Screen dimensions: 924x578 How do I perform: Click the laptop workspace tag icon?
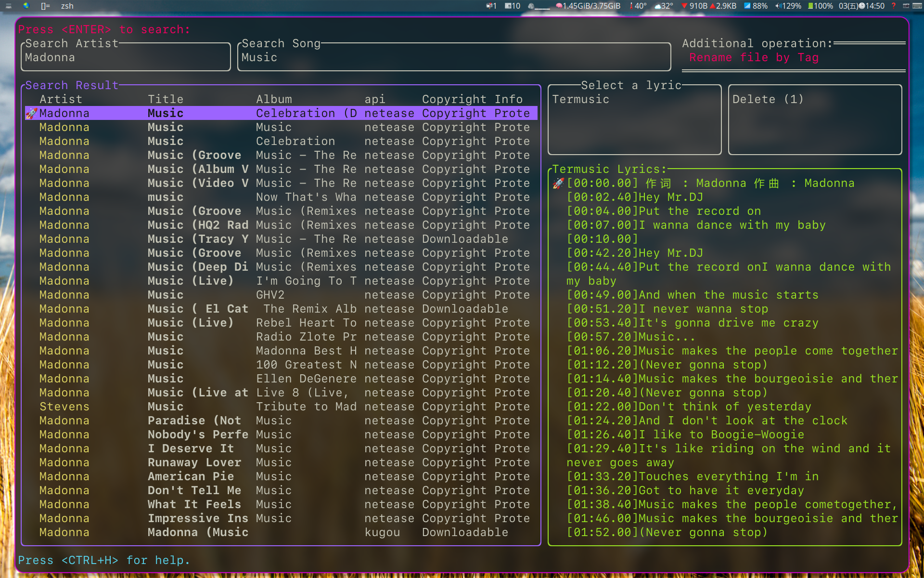8,6
